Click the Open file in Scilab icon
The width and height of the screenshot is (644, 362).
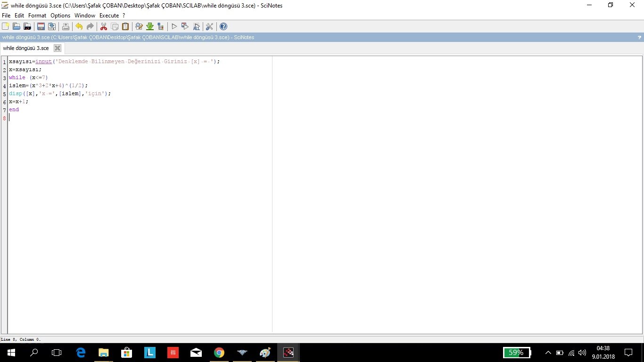(27, 26)
